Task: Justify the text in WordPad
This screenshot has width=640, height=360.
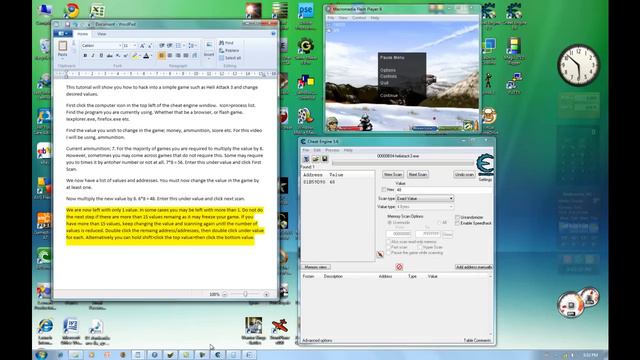Action: coord(186,56)
